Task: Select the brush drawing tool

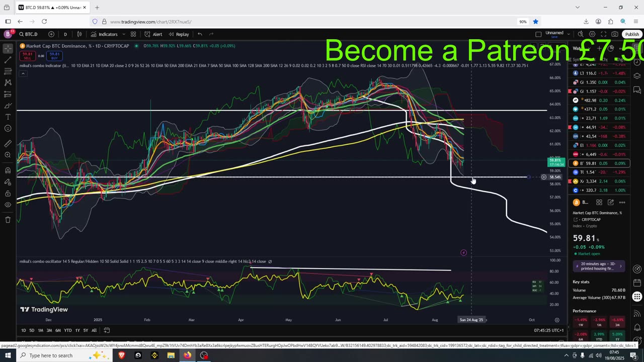Action: tap(8, 106)
